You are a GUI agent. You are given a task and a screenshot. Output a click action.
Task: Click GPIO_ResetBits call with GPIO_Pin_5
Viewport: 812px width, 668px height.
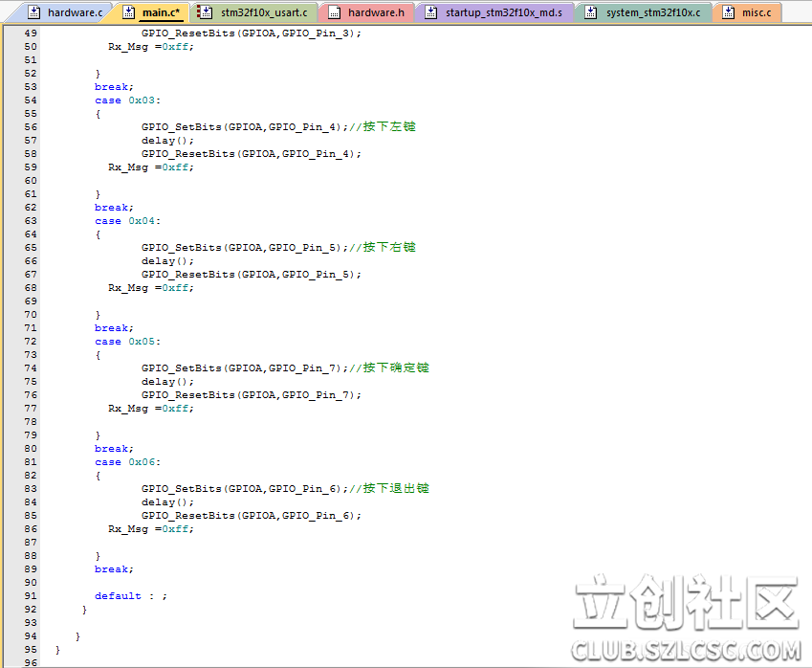[252, 275]
